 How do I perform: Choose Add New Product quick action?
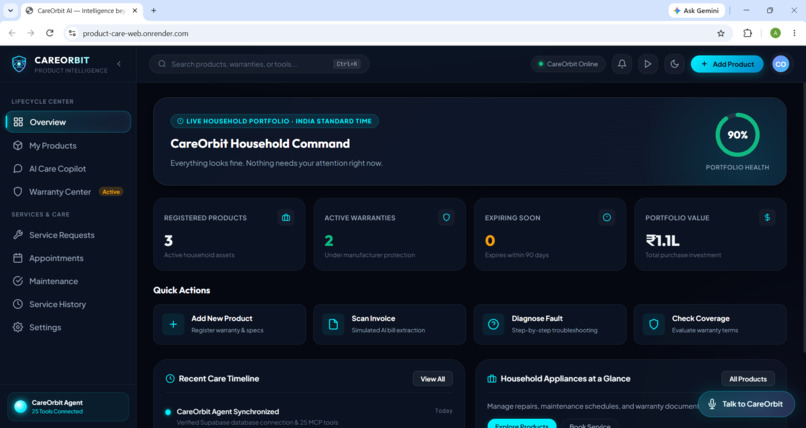click(230, 324)
